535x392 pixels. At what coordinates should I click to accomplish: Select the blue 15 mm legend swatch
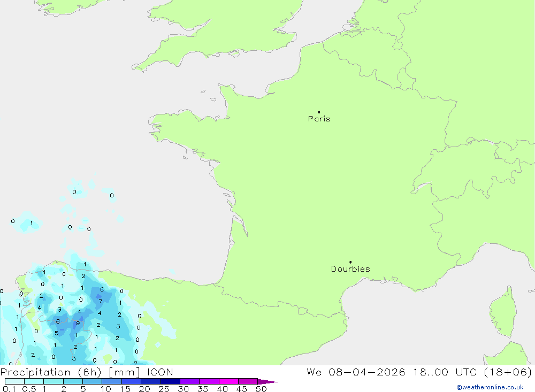click(132, 381)
